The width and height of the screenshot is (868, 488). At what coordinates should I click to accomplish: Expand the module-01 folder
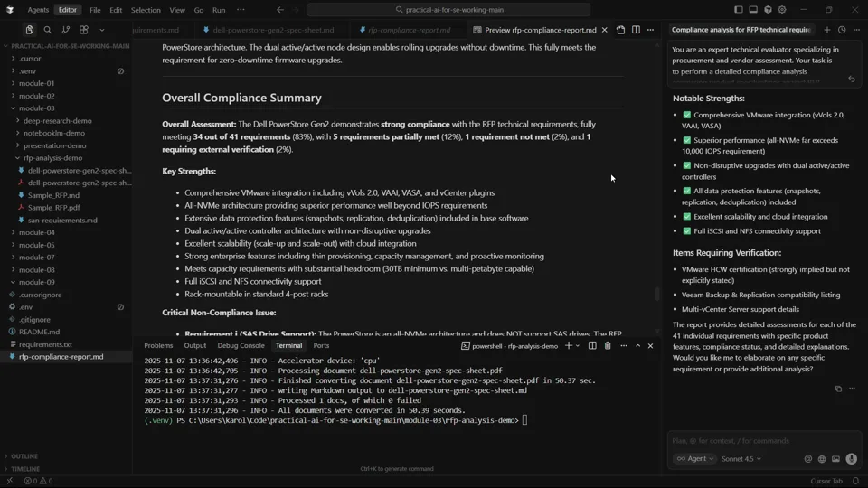36,83
